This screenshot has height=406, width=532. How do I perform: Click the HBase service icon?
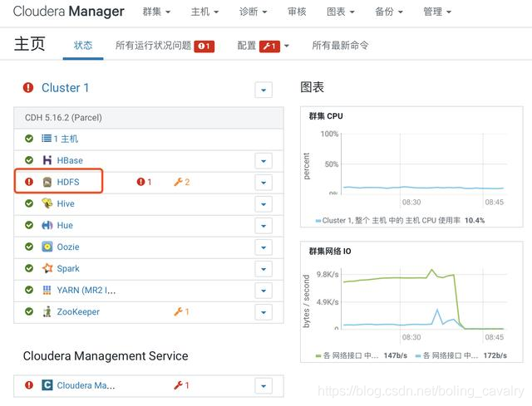pyautogui.click(x=47, y=160)
